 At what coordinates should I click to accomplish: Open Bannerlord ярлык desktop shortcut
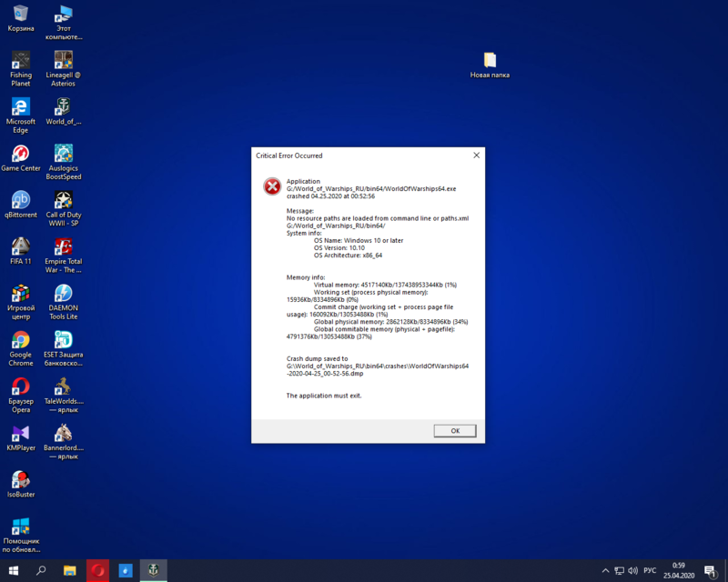tap(64, 442)
